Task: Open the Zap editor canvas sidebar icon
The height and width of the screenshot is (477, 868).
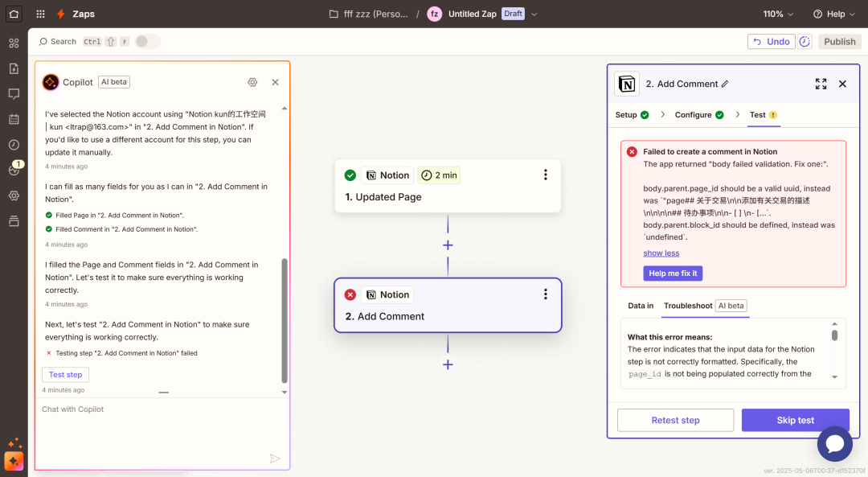Action: coord(14,43)
